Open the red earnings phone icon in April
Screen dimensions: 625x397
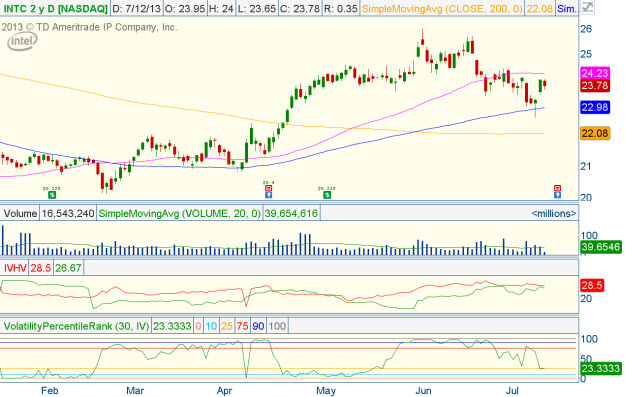click(x=269, y=188)
